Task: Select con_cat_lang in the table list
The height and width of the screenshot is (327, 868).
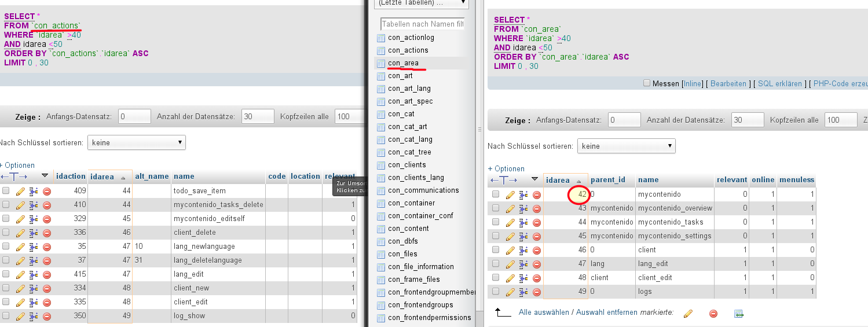Action: [410, 139]
